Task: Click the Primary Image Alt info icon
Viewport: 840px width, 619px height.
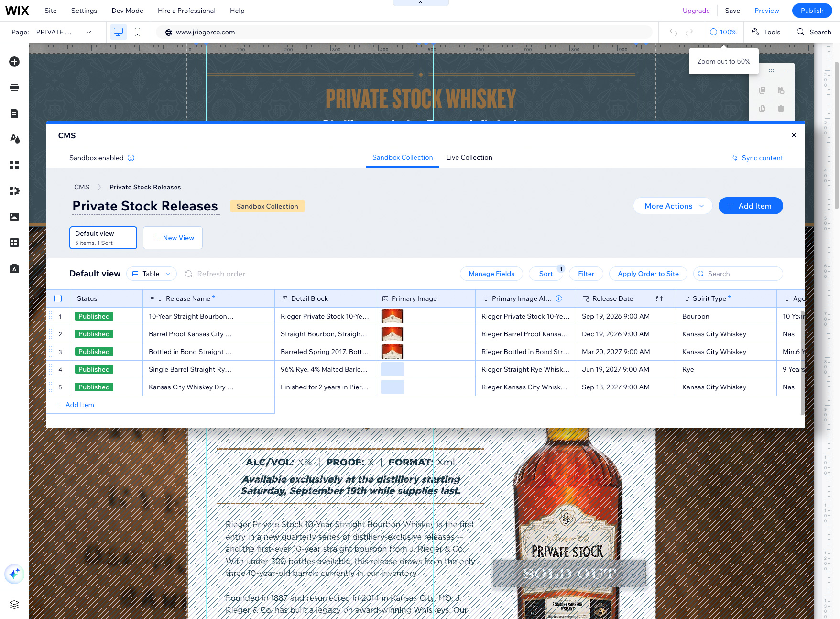Action: click(559, 298)
